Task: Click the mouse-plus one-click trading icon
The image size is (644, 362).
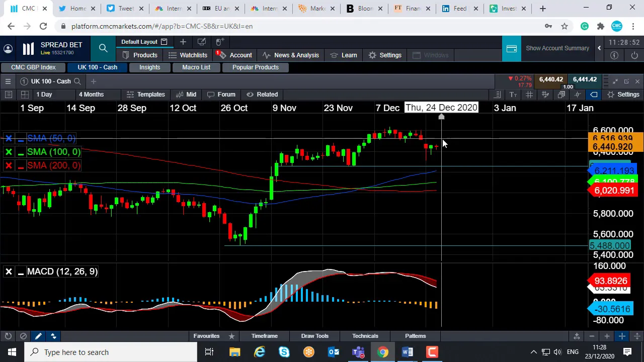Action: tap(220, 42)
